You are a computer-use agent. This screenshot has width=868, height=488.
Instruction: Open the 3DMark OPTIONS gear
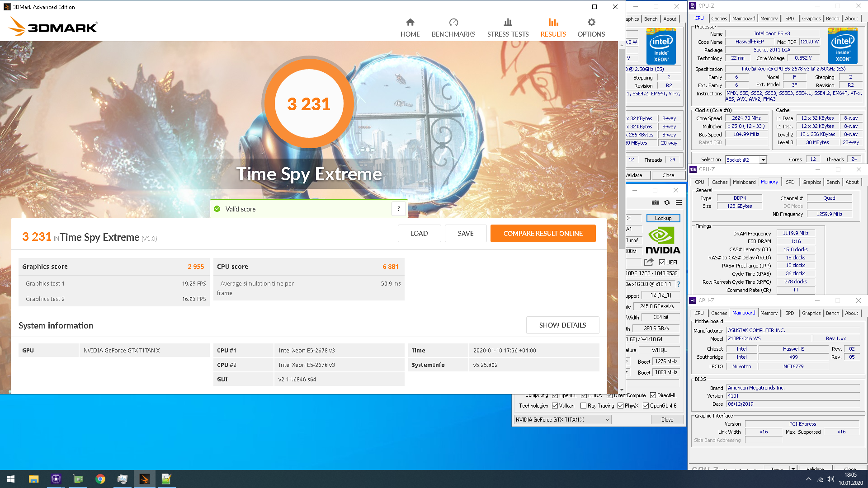pyautogui.click(x=591, y=28)
